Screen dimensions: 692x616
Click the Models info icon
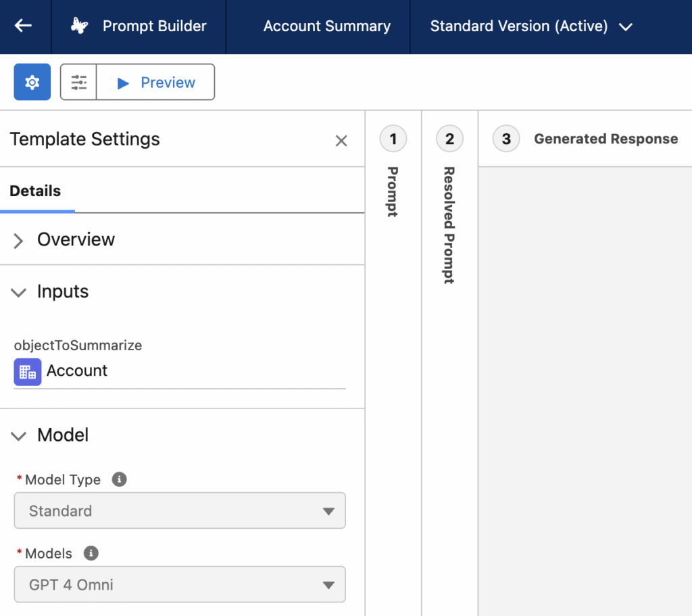coord(91,553)
